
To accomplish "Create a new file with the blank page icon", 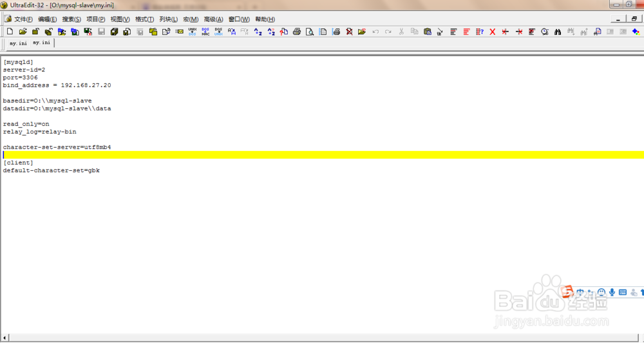I will [x=10, y=32].
